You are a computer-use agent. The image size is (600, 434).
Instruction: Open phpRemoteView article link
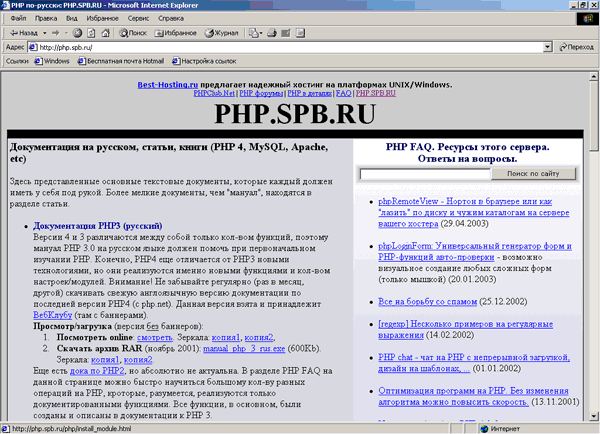click(x=474, y=212)
